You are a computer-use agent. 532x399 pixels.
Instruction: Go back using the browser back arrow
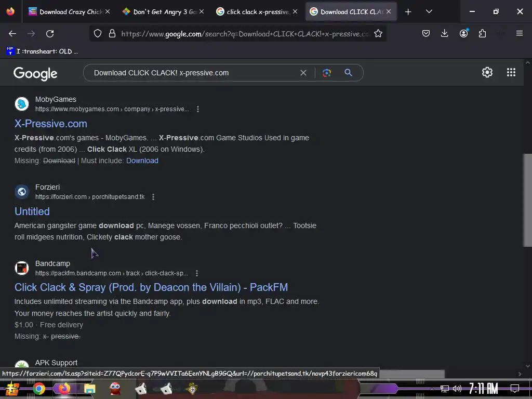point(12,34)
